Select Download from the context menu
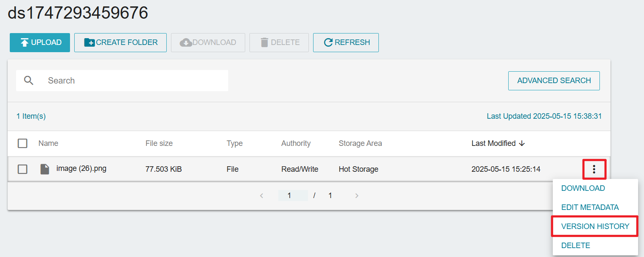 583,188
